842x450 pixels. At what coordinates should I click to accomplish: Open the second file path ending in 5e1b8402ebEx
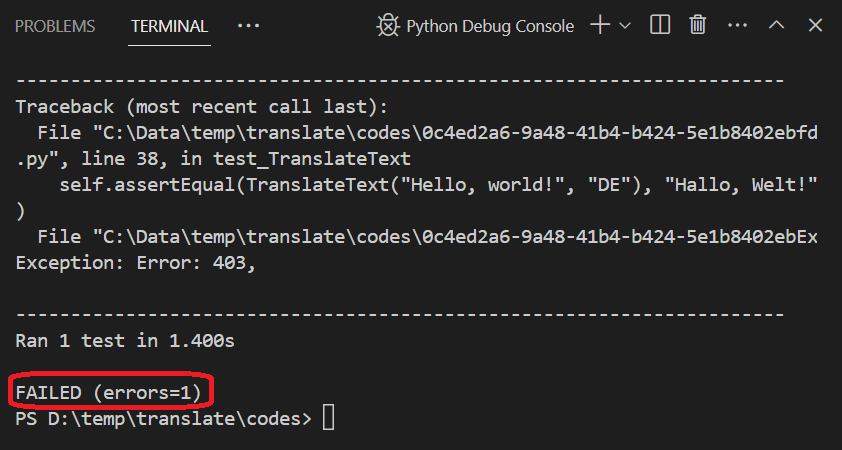(x=455, y=236)
